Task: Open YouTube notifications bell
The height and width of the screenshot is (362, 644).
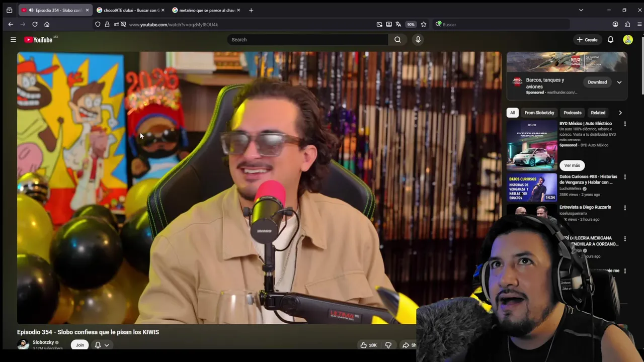Action: [x=610, y=40]
